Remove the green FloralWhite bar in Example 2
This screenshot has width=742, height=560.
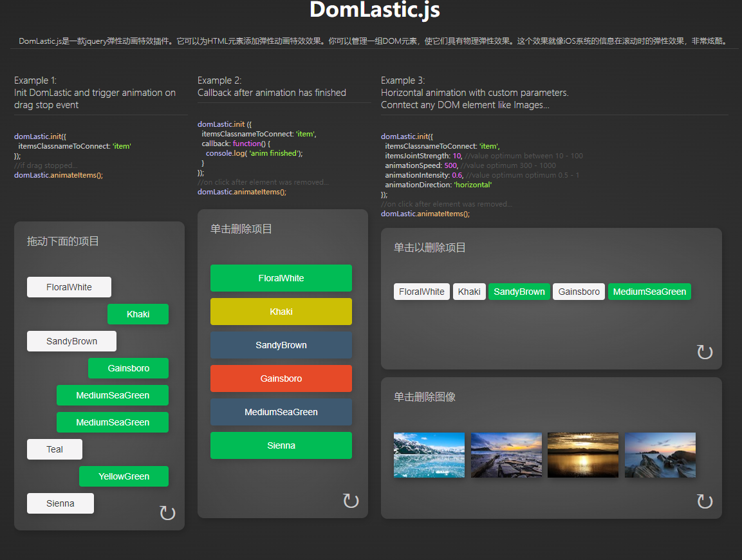click(x=281, y=278)
